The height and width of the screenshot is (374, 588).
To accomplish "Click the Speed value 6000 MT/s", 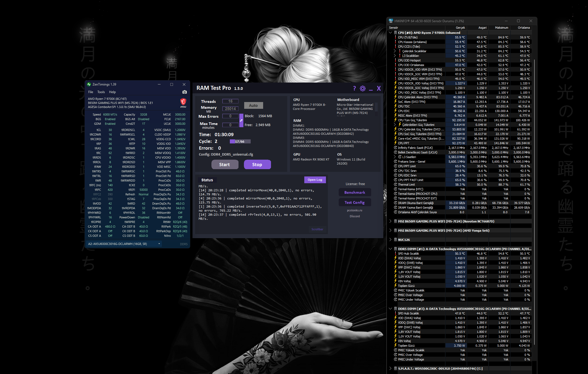I will (x=110, y=114).
